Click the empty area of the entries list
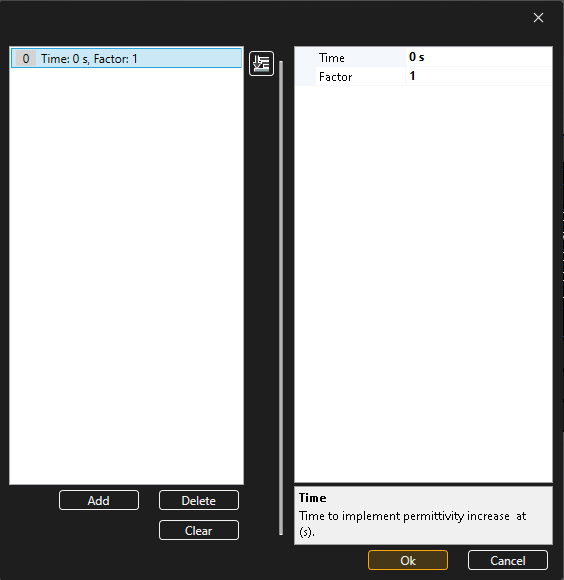The image size is (564, 580). (x=126, y=276)
